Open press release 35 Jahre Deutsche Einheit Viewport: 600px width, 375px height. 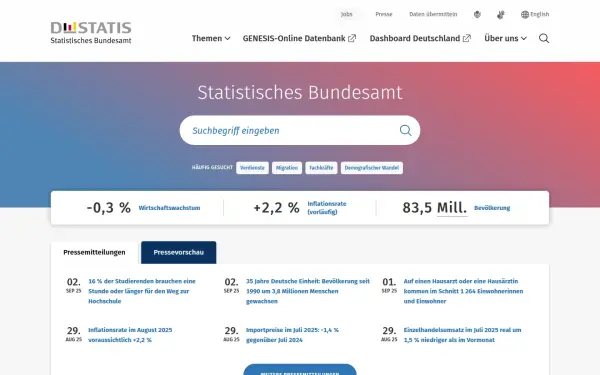[308, 291]
